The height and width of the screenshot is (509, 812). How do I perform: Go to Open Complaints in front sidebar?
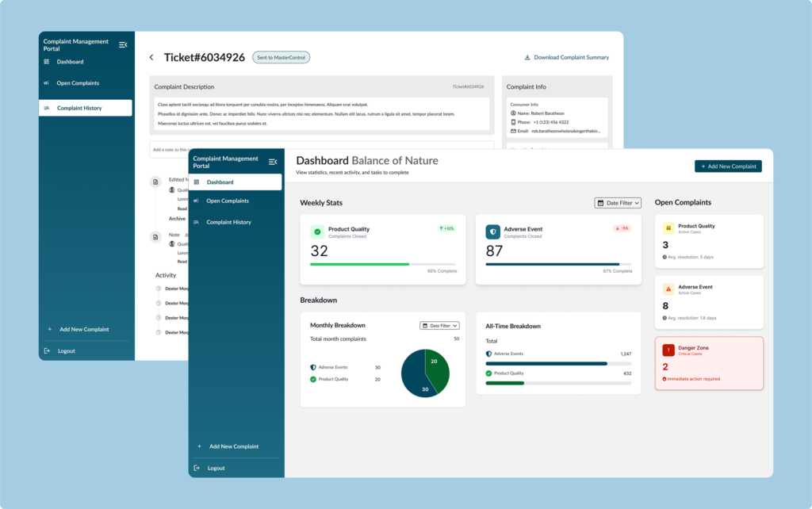pos(227,201)
